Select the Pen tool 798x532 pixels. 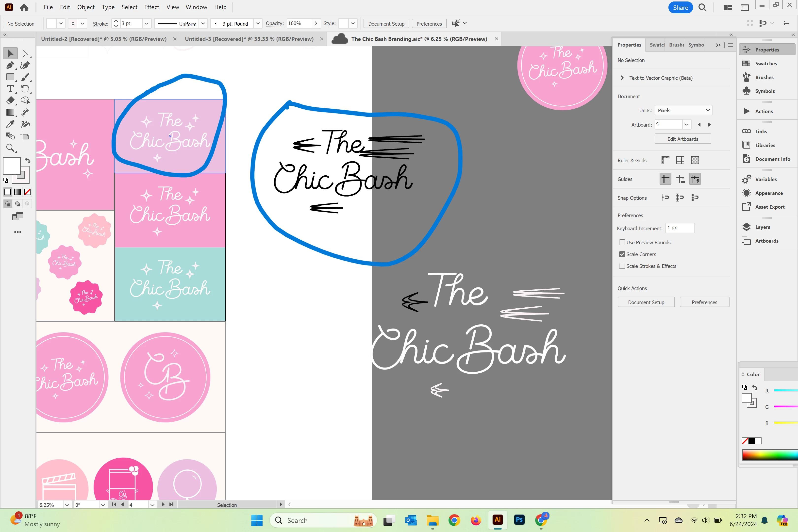pos(10,65)
